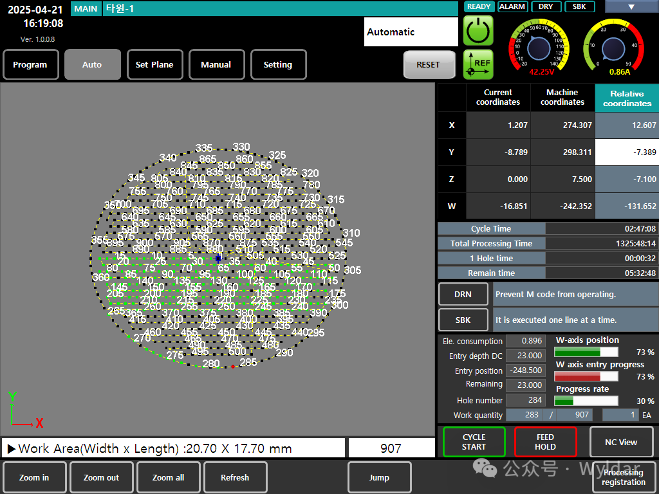
Task: Click the Remaining value field
Action: 526,385
